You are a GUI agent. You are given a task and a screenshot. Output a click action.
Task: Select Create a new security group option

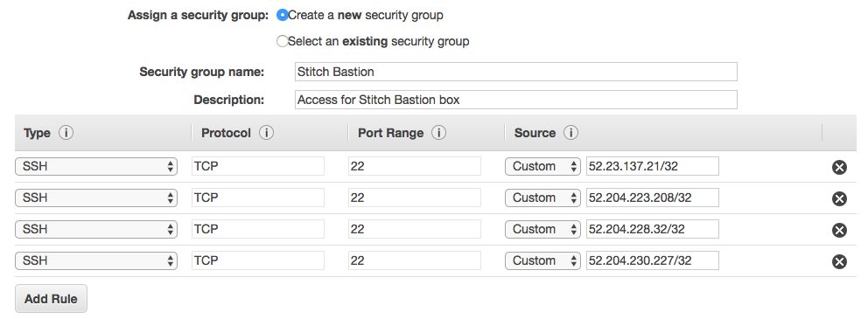click(283, 15)
